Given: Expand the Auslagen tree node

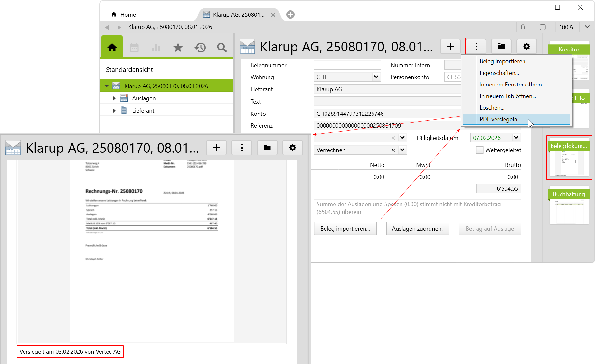Looking at the screenshot, I should click(114, 98).
